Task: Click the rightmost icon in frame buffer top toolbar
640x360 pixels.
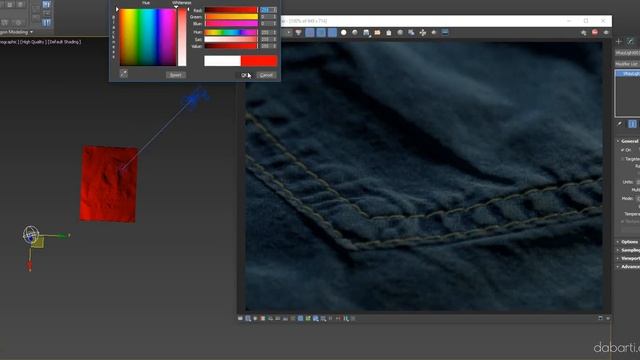Action: click(x=606, y=32)
